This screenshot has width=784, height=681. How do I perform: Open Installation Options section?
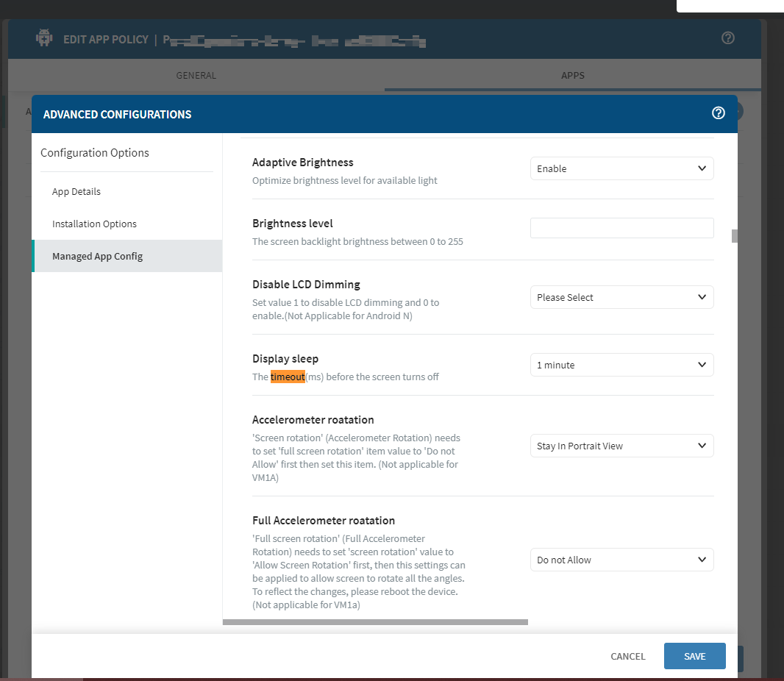pyautogui.click(x=94, y=224)
